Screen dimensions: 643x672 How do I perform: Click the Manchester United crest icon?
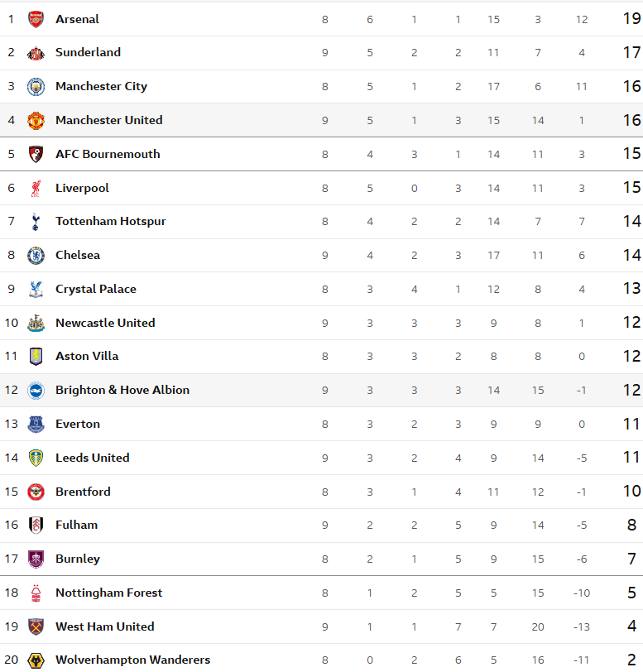click(36, 121)
